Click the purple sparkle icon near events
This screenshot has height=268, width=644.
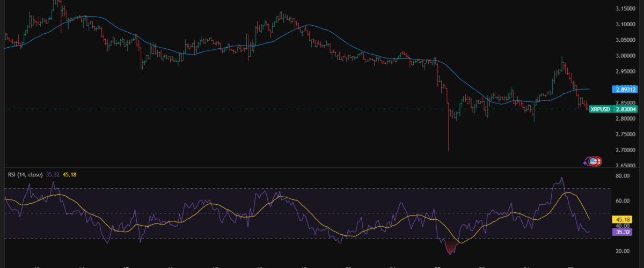click(585, 162)
